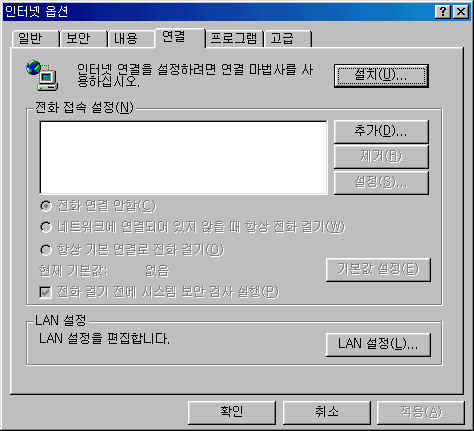Click the 추가(D)... button

click(381, 132)
